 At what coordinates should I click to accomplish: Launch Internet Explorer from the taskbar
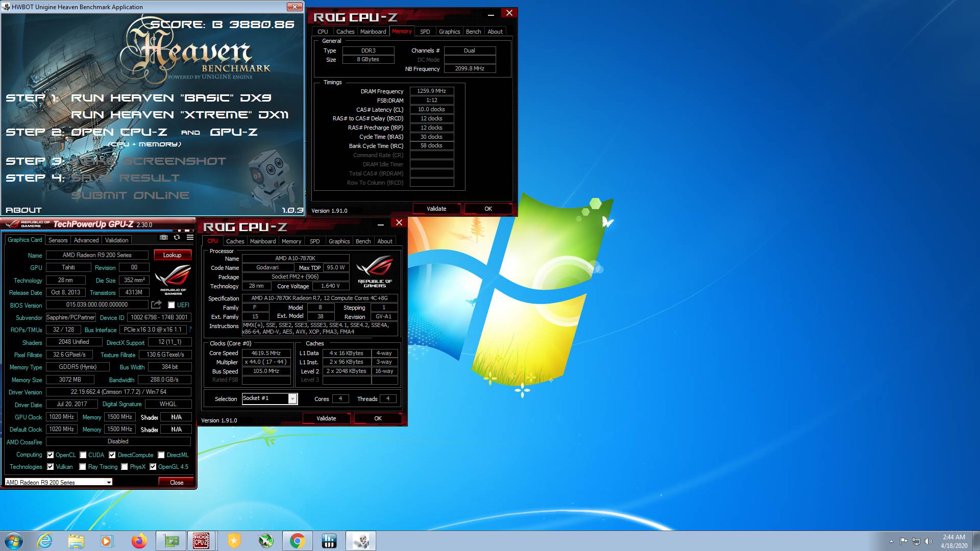[45, 541]
